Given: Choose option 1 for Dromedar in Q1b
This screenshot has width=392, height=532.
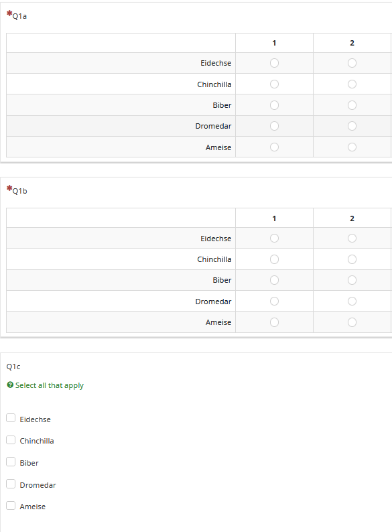Looking at the screenshot, I should coord(274,302).
